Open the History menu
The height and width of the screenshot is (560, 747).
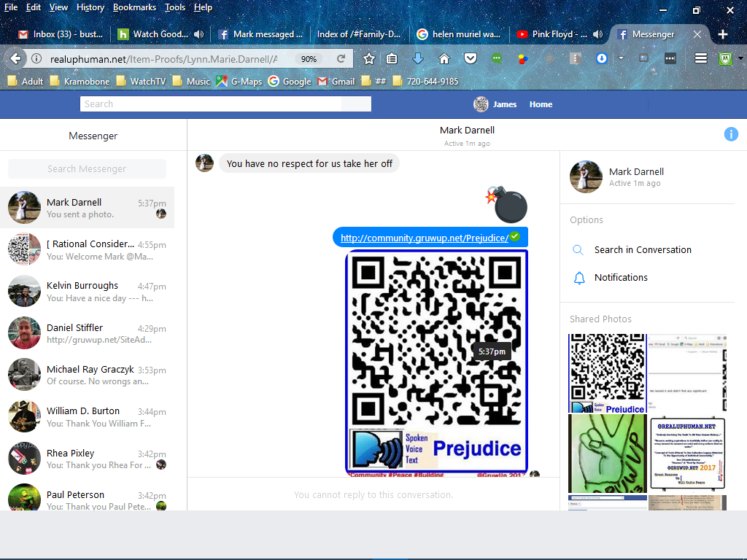[x=90, y=7]
